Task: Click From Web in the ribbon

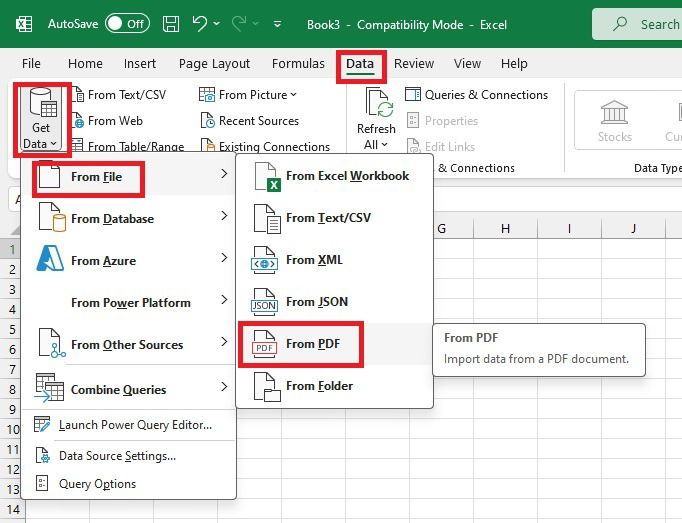Action: [x=107, y=121]
